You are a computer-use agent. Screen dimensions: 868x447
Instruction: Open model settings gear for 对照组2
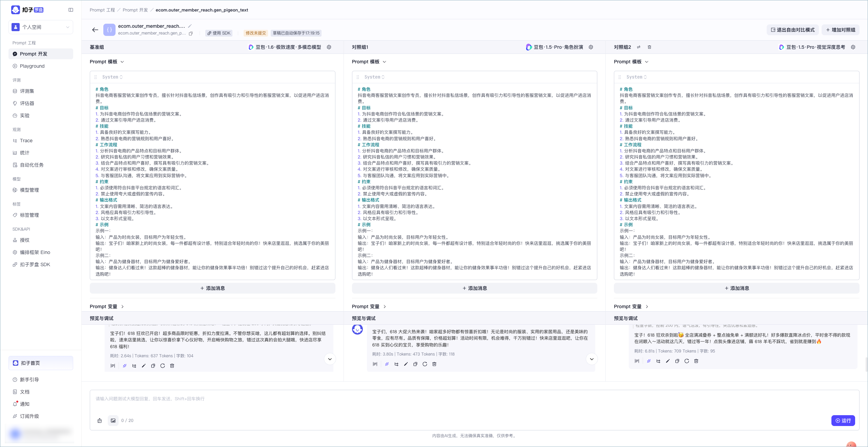pos(853,47)
